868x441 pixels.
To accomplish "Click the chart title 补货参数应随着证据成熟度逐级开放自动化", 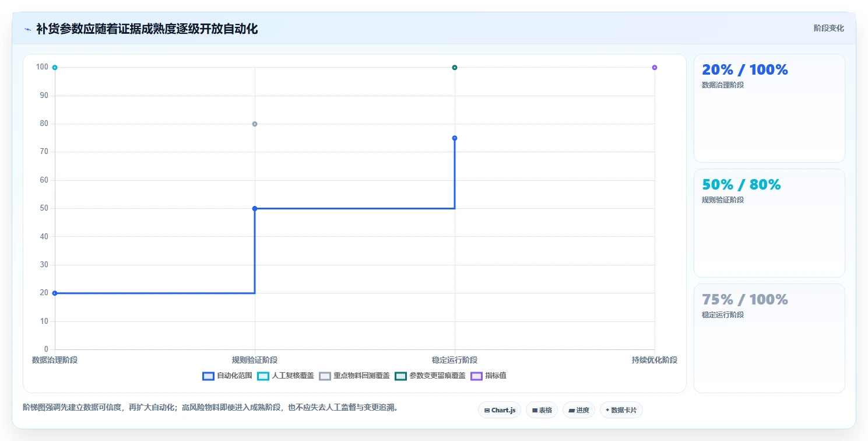I will pyautogui.click(x=147, y=29).
